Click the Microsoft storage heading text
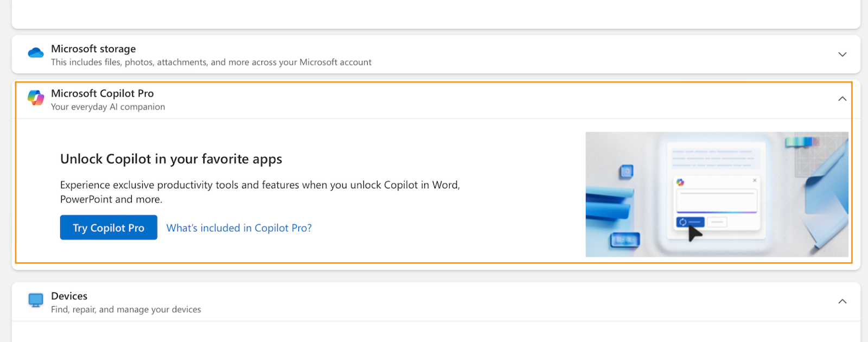The image size is (868, 342). 93,49
